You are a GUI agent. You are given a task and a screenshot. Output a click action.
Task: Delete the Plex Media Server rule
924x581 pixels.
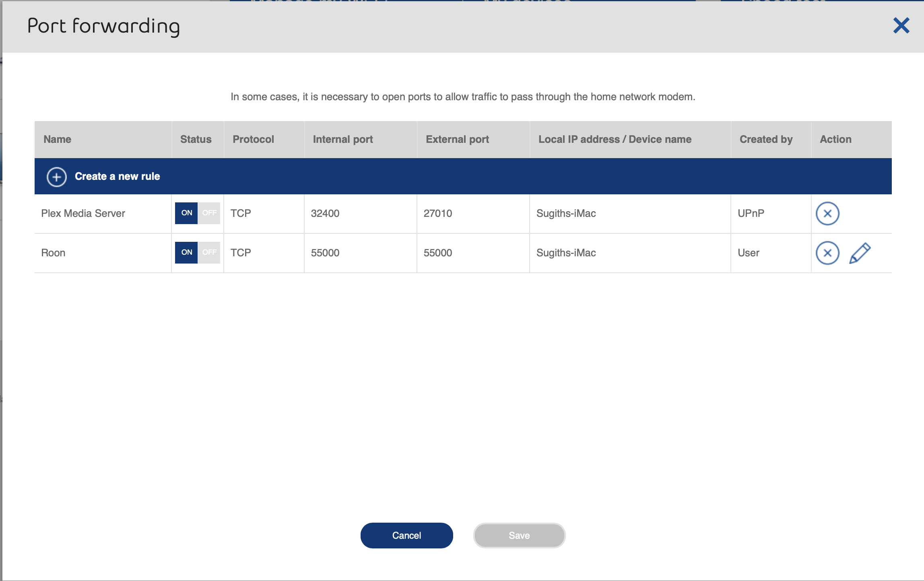[827, 213]
